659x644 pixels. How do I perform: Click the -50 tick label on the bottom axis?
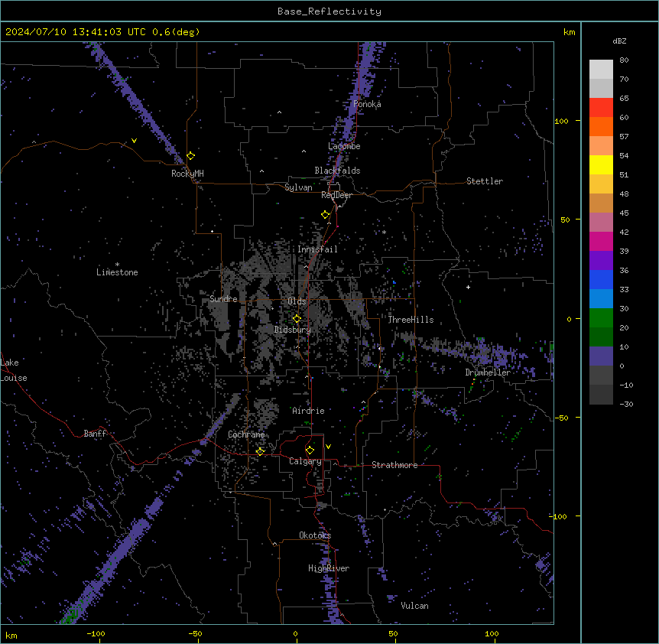pos(195,633)
